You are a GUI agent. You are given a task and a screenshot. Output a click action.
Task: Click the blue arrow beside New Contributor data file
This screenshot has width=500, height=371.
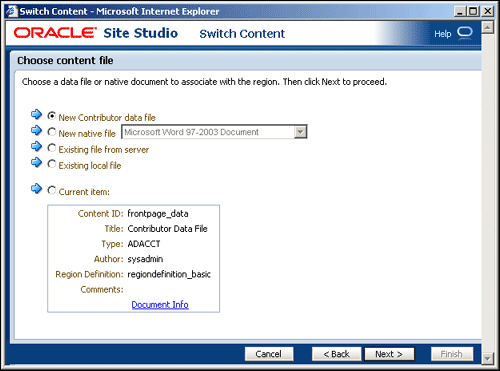click(36, 114)
